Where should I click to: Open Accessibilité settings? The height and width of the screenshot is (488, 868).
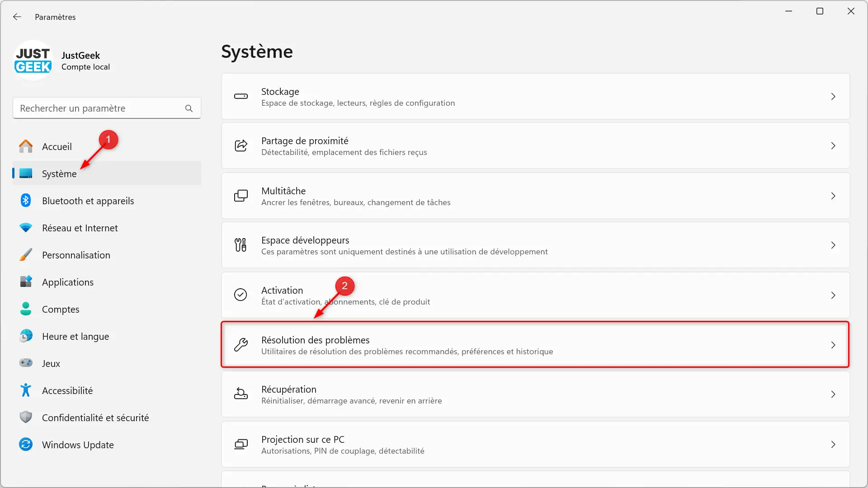click(107, 390)
